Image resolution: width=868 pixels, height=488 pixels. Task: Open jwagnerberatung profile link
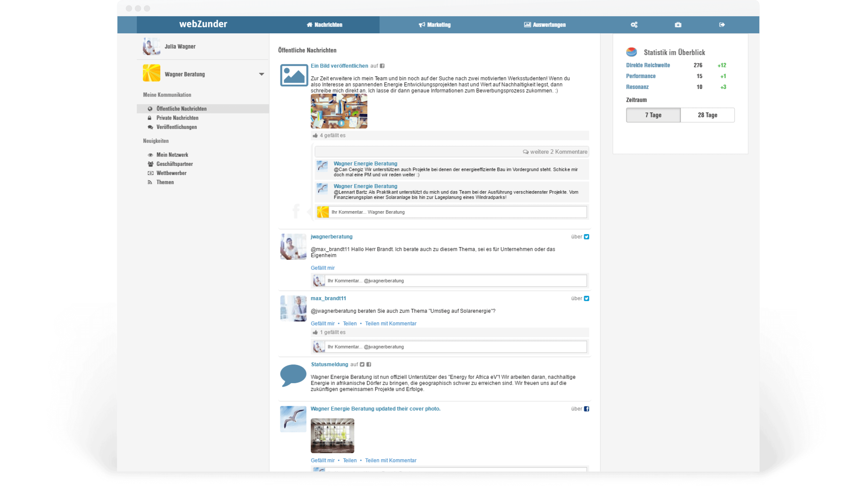332,237
